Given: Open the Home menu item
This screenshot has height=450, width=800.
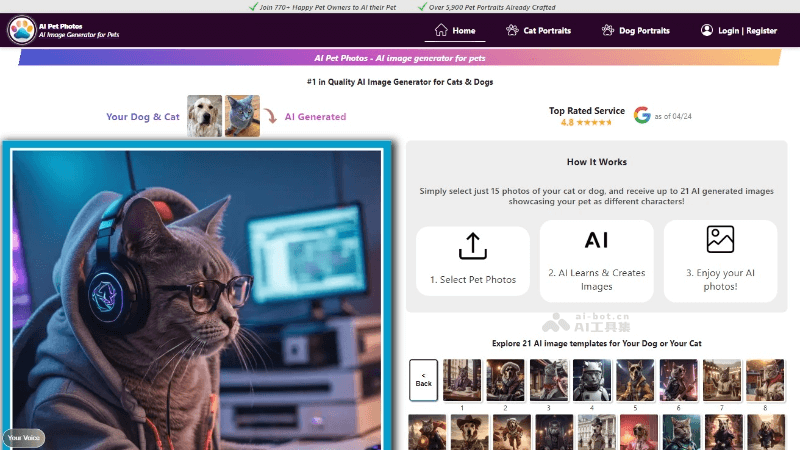Looking at the screenshot, I should [x=455, y=31].
